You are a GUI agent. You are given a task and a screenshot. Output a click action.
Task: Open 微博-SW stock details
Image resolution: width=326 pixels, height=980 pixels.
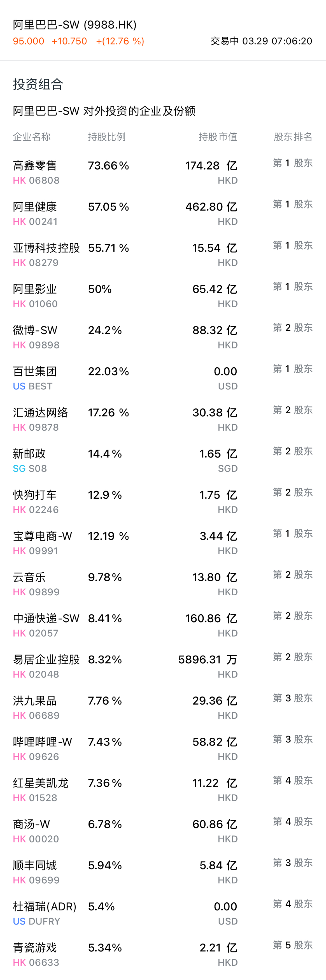point(163,337)
